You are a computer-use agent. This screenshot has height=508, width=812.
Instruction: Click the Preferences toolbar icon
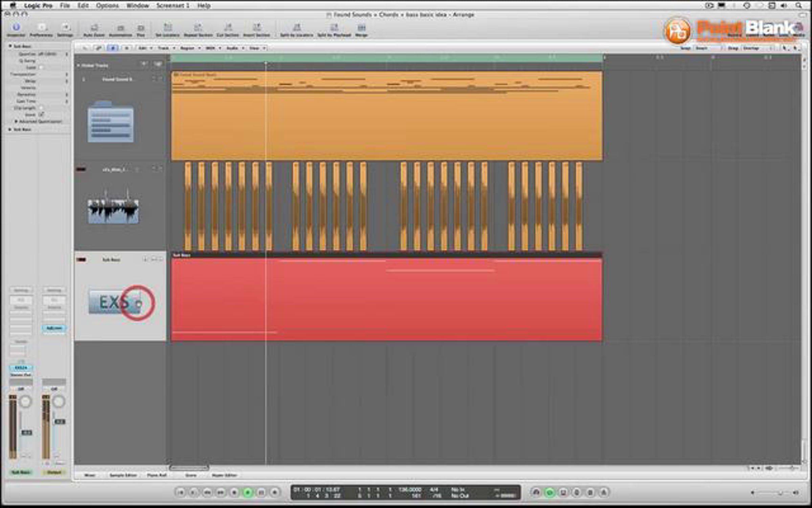coord(41,28)
